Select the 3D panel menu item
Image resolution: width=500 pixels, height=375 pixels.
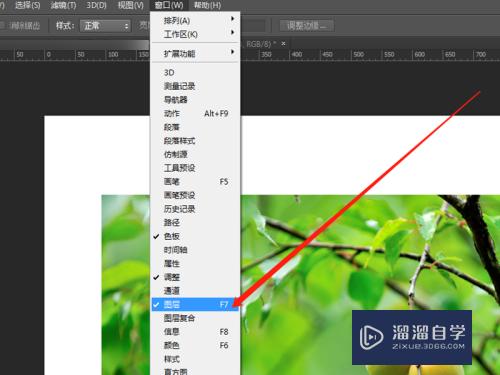click(x=195, y=72)
